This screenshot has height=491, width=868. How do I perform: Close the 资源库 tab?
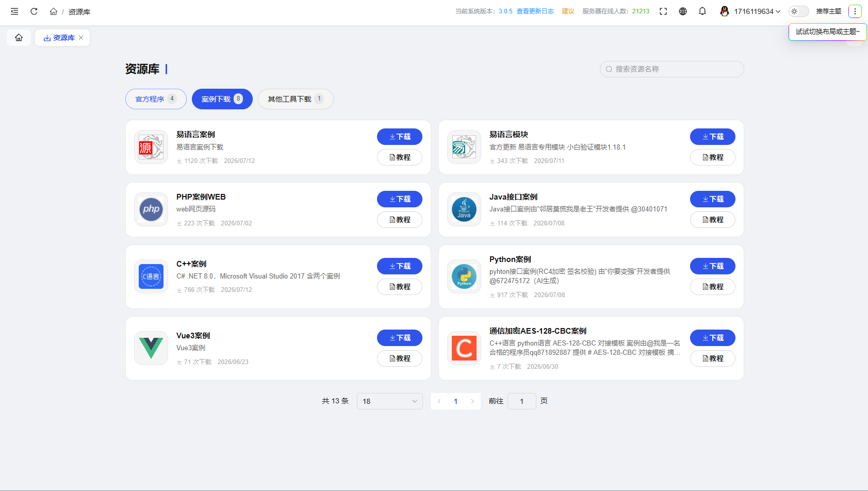pos(81,38)
